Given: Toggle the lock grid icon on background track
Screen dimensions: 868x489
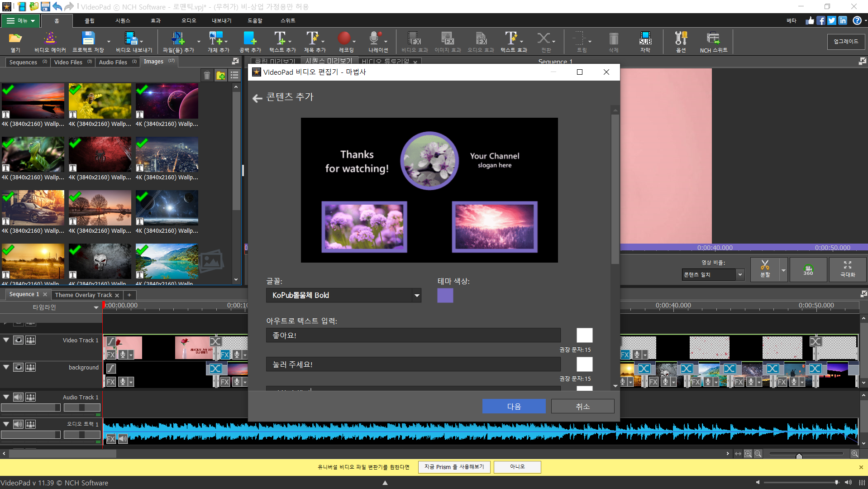Looking at the screenshot, I should click(x=30, y=367).
